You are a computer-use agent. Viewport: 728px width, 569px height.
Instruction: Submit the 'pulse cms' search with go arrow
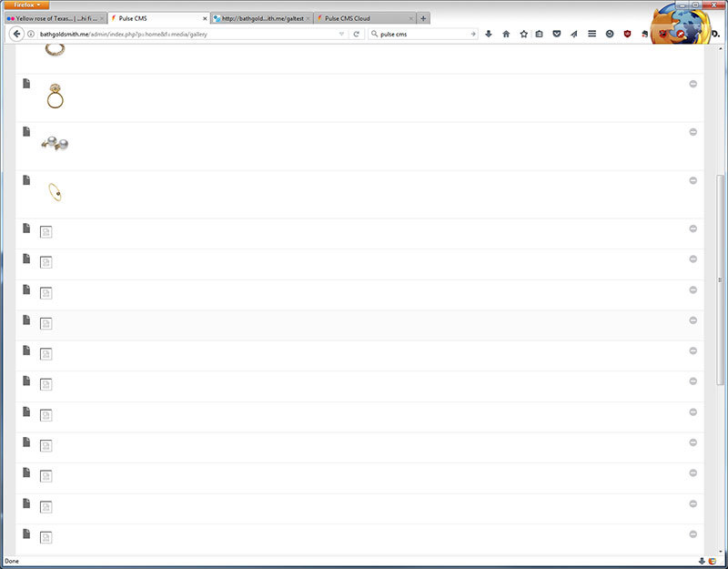pos(473,34)
